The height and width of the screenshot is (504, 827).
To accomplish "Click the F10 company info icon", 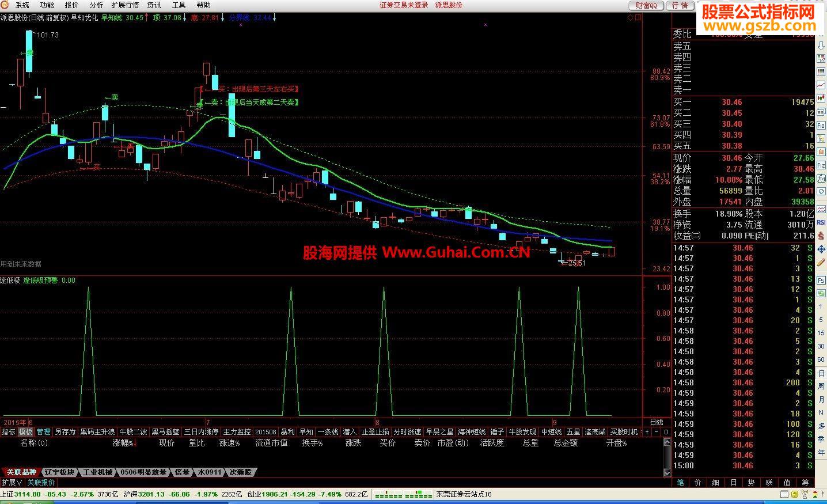I will tap(821, 126).
